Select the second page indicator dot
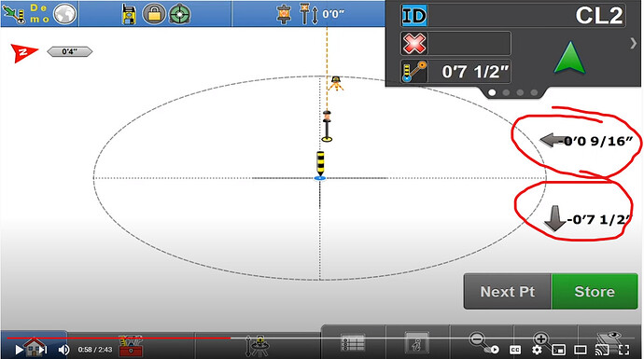The image size is (644, 359). tap(506, 92)
